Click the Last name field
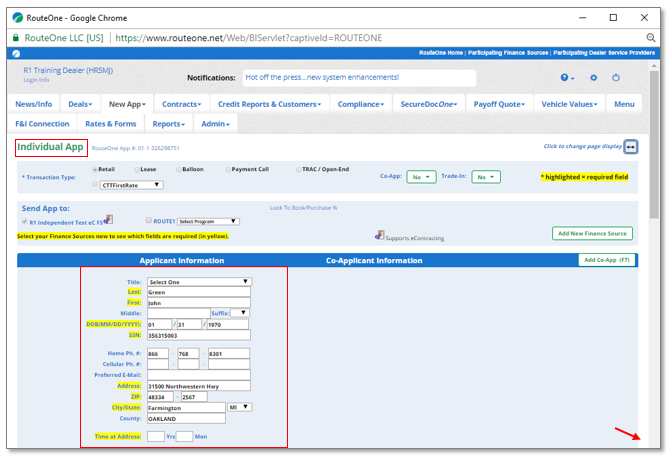The width and height of the screenshot is (671, 459). 199,292
